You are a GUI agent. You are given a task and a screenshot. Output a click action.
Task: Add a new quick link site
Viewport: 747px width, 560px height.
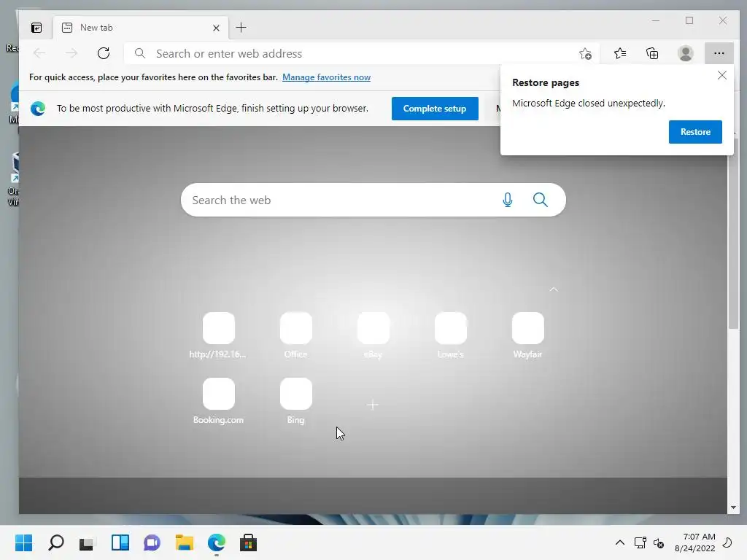[373, 405]
